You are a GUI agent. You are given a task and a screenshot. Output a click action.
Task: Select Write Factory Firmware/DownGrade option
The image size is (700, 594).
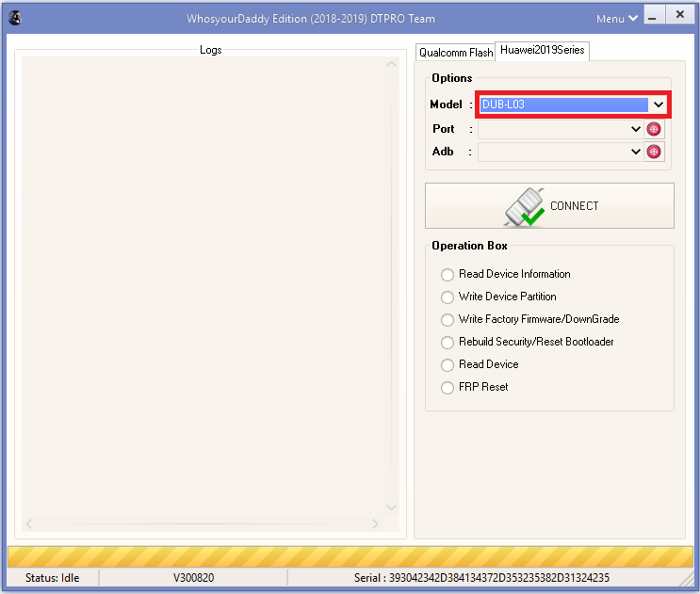(530, 319)
